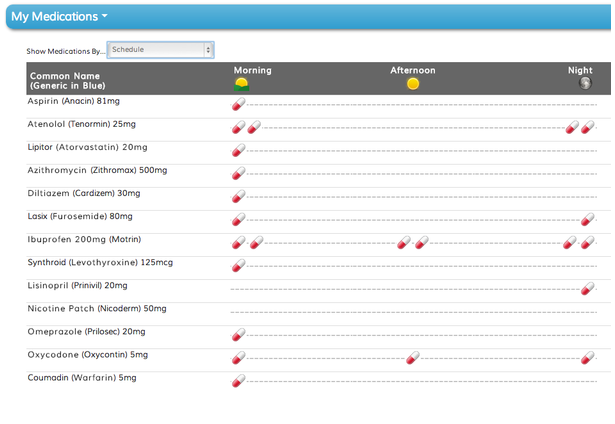The height and width of the screenshot is (424, 615).
Task: Click the first Ibuprofen afternoon pill
Action: [x=404, y=243]
